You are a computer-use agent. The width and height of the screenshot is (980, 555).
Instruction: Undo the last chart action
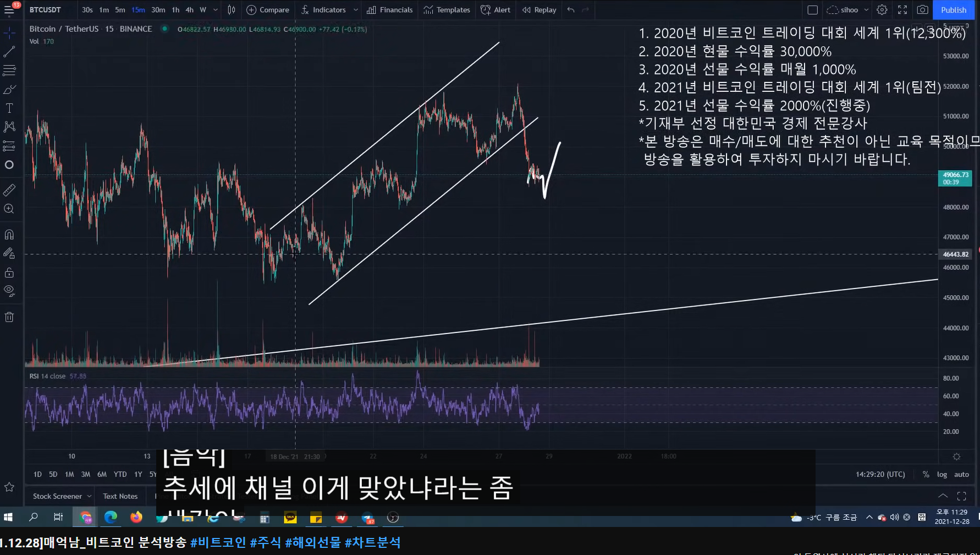[x=571, y=10]
